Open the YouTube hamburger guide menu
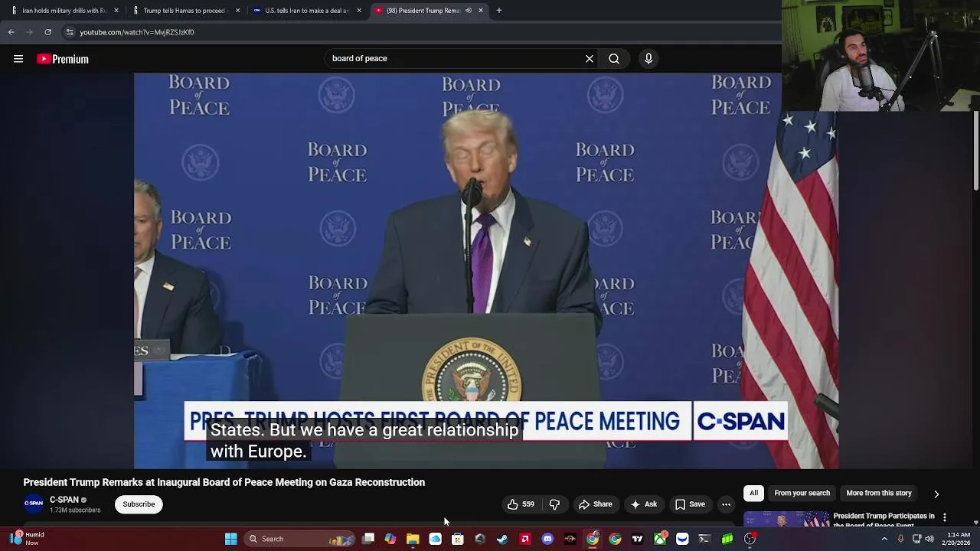Image resolution: width=980 pixels, height=551 pixels. click(18, 59)
